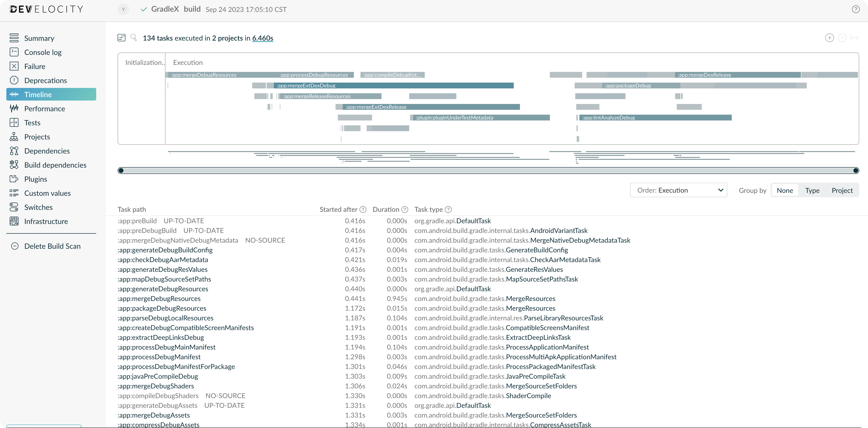868x428 pixels.
Task: Click Duration column help icon
Action: 405,209
